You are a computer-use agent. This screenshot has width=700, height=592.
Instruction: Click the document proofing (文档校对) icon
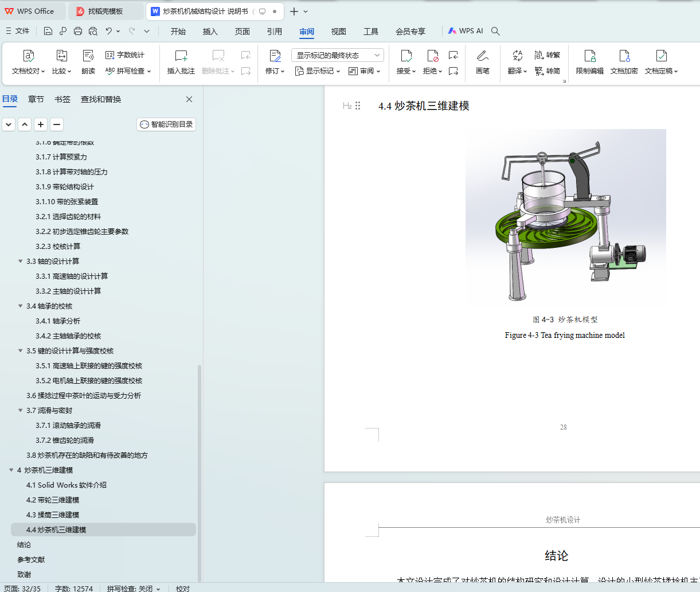29,56
